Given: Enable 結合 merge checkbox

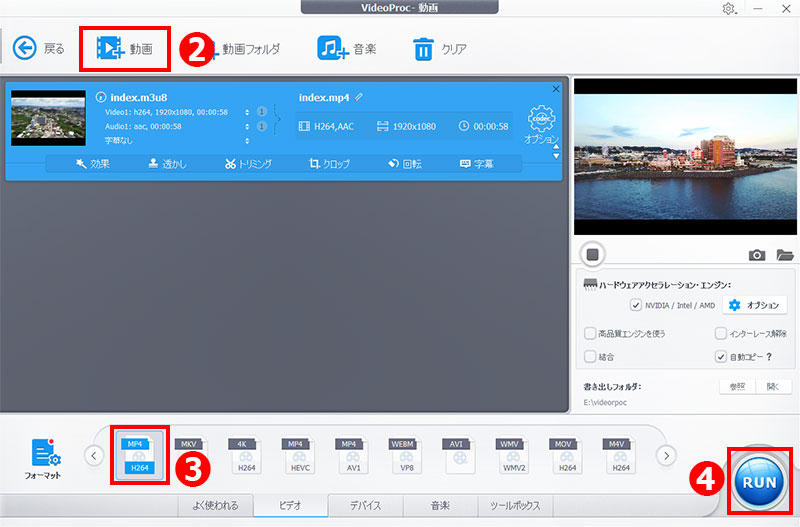Looking at the screenshot, I should coord(590,357).
